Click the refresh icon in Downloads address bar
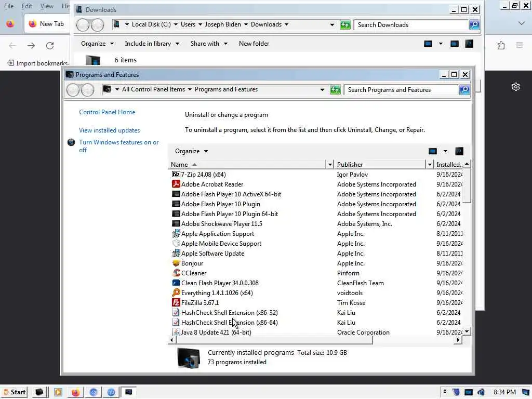Viewport: 532px width, 399px height. click(345, 25)
